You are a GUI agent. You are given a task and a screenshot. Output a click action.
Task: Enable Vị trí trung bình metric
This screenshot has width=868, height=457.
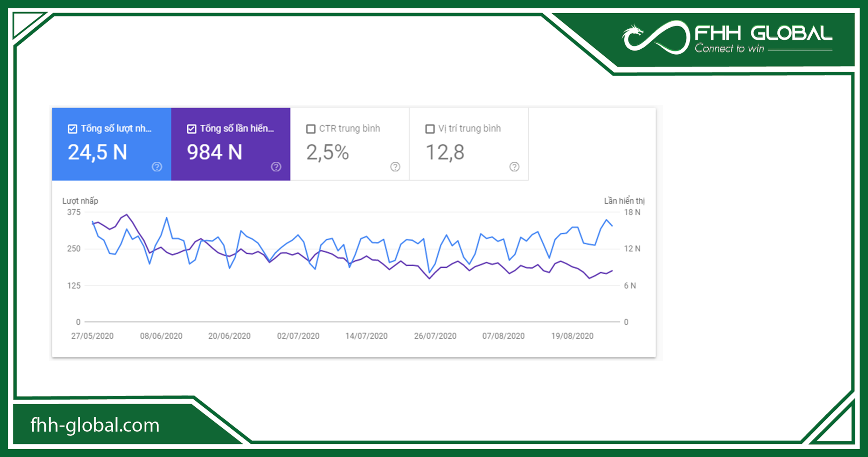(x=430, y=129)
